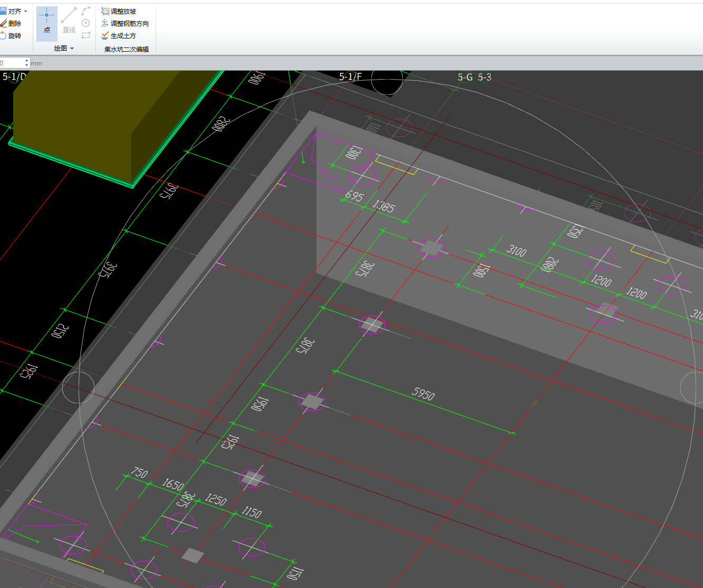Click the 1950 dimension text
This screenshot has width=703, height=588.
[261, 404]
